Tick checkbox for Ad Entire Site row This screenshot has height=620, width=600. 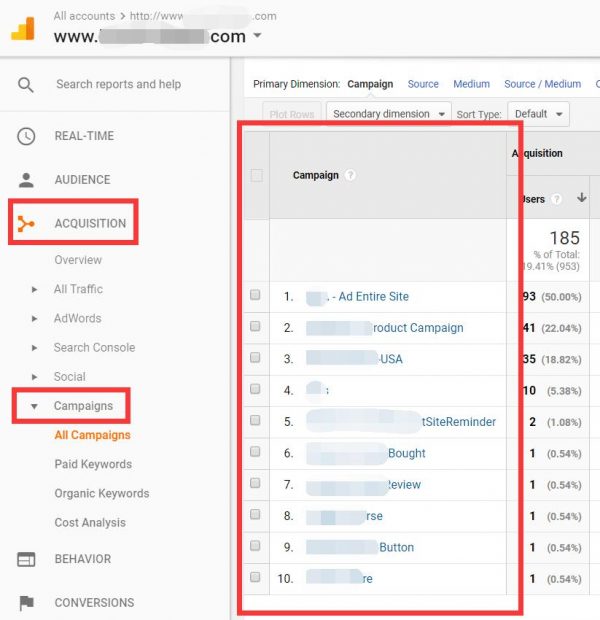point(256,296)
